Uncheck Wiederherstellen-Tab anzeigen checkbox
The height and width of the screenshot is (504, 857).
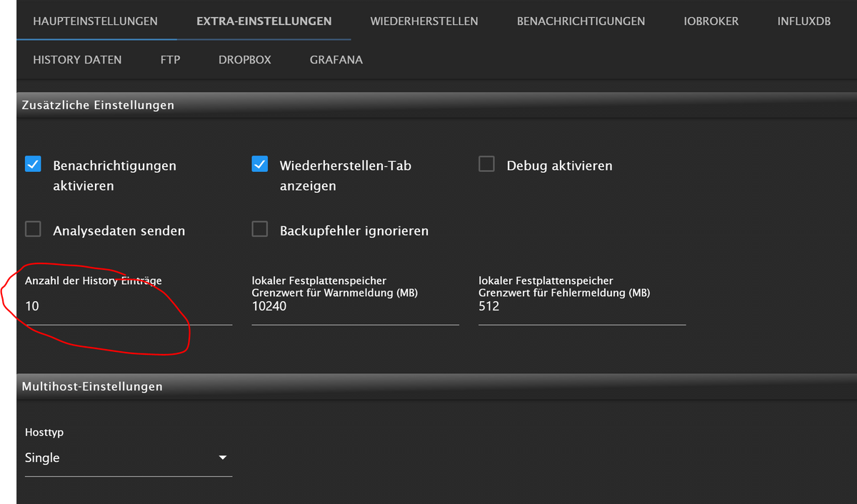(x=260, y=164)
